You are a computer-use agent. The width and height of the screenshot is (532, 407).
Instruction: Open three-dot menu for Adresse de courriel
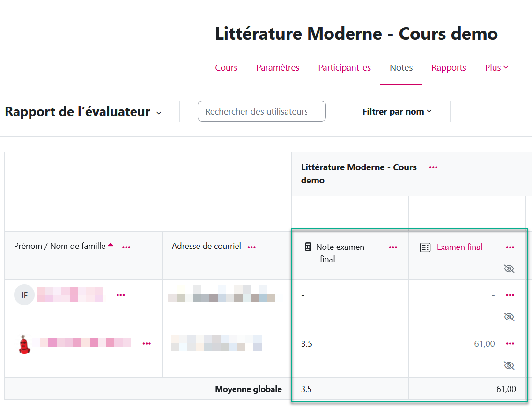[251, 247]
